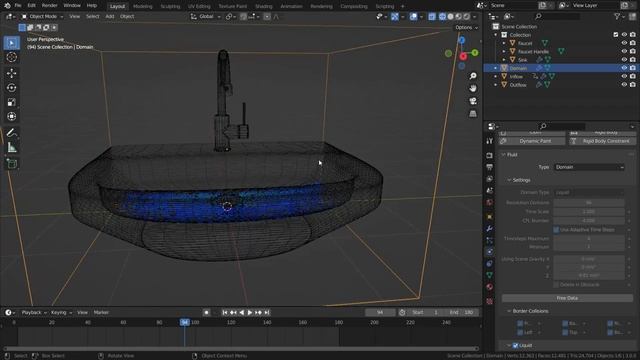Open the fluid Type Domain dropdown
Viewport: 640px width, 360px height.
[x=589, y=167]
